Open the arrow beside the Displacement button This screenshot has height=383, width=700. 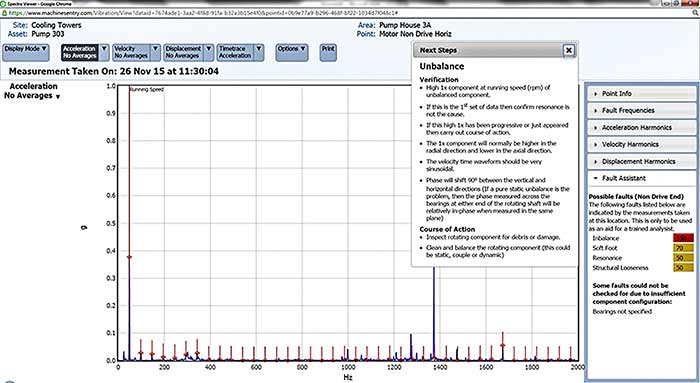[x=208, y=52]
